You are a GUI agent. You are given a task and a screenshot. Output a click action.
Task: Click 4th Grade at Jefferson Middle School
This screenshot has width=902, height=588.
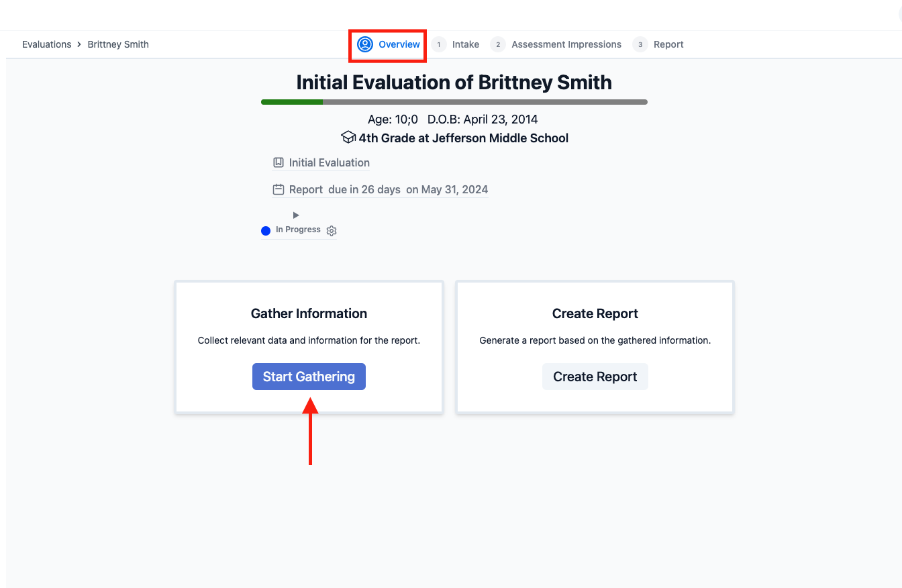(x=463, y=138)
